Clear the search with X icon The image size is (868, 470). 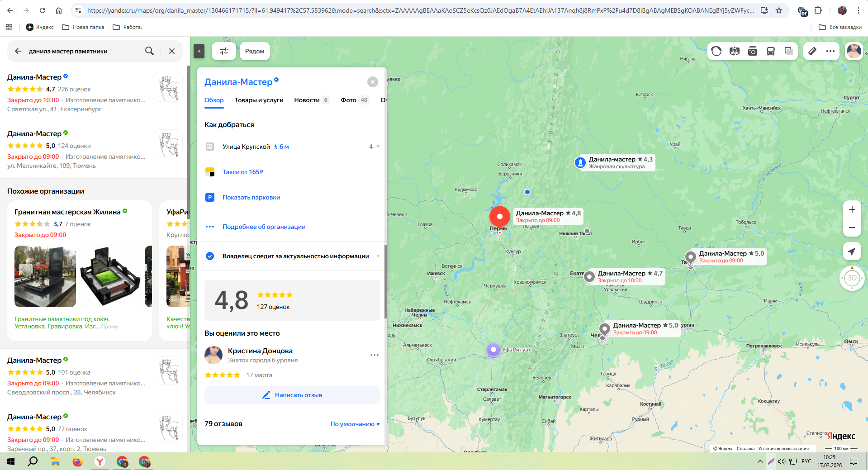(172, 51)
